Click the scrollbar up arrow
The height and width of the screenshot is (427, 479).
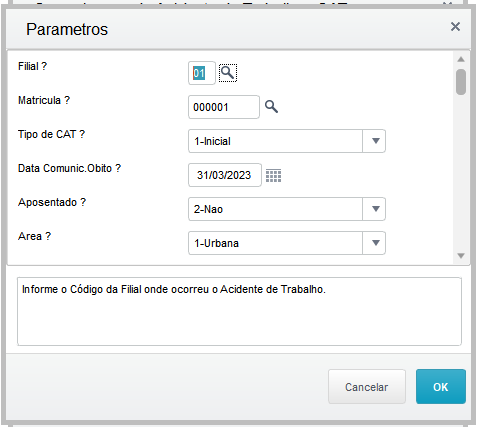coord(461,59)
